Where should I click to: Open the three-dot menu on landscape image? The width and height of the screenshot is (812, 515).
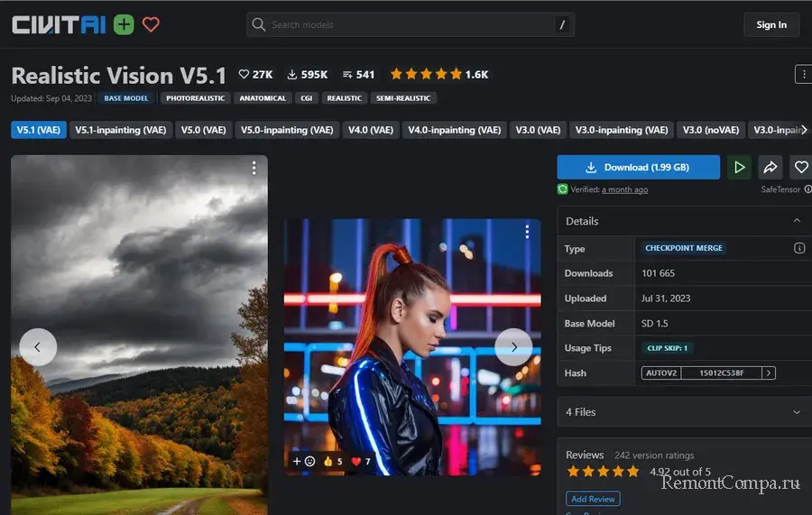point(254,169)
